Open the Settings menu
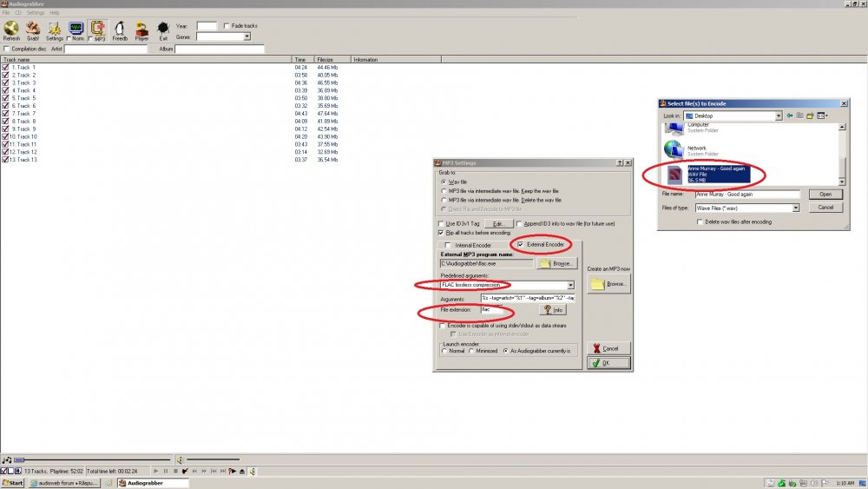The width and height of the screenshot is (868, 489). click(36, 12)
